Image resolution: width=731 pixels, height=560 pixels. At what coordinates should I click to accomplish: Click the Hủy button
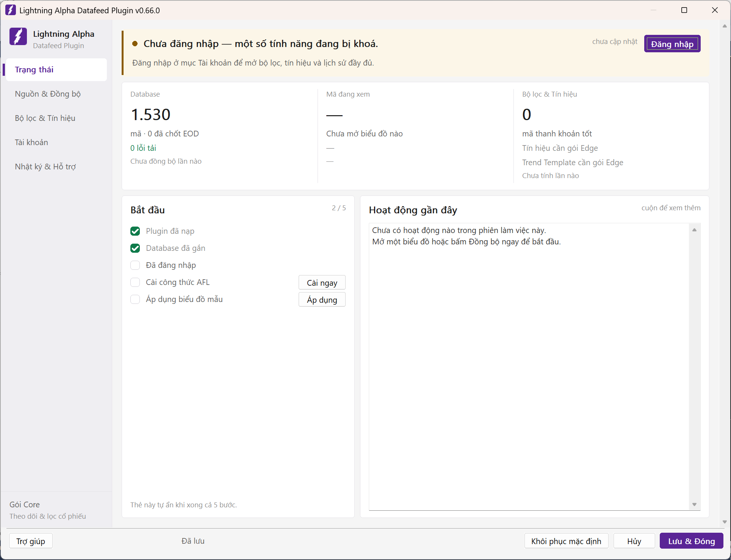pyautogui.click(x=634, y=541)
